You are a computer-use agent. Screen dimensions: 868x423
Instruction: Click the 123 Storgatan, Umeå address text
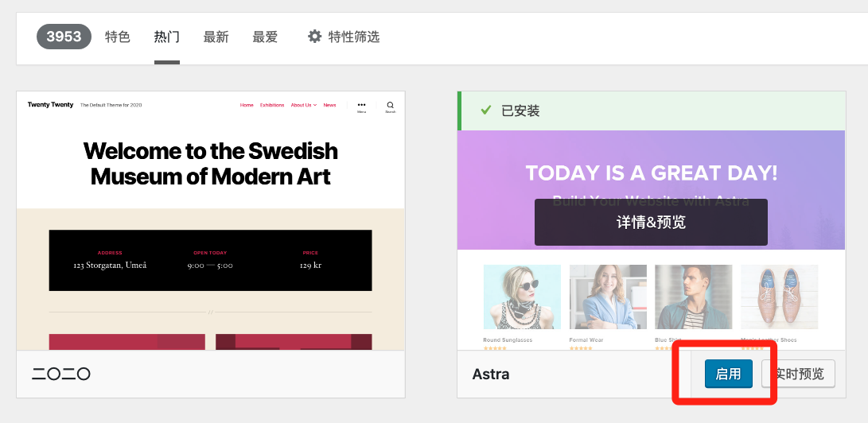tap(110, 266)
